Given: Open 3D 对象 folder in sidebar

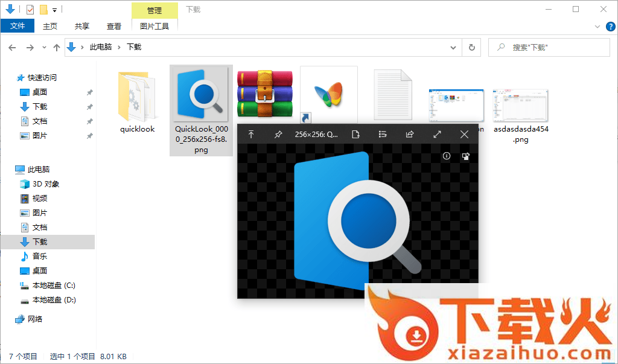Looking at the screenshot, I should tap(39, 184).
